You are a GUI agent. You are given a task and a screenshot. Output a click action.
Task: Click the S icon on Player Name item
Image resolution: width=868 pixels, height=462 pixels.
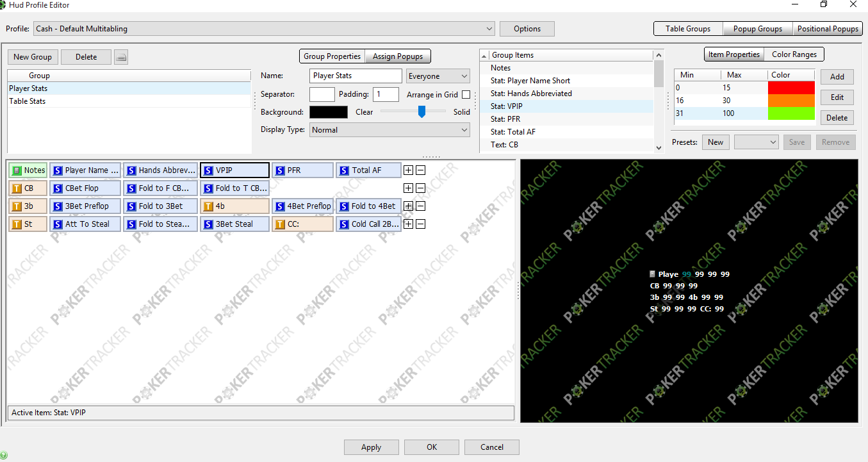(58, 170)
